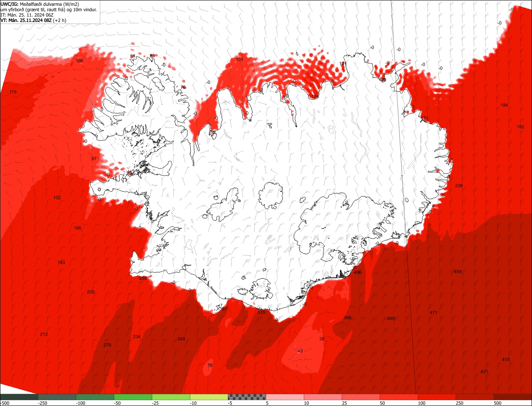Click the 100 to 250 red legend swatch
Image resolution: width=532 pixels, height=406 pixels.
pyautogui.click(x=437, y=397)
